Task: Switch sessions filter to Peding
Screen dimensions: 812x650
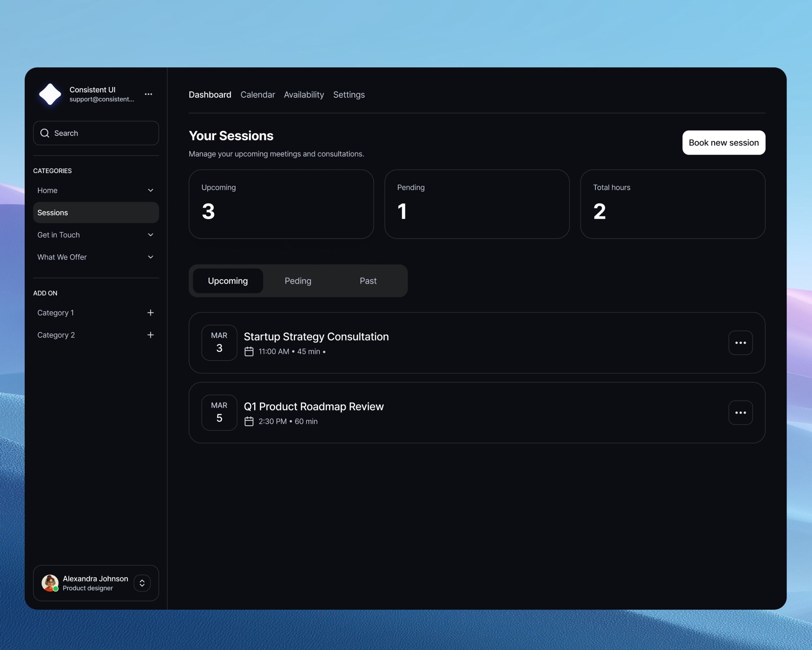Action: [298, 281]
